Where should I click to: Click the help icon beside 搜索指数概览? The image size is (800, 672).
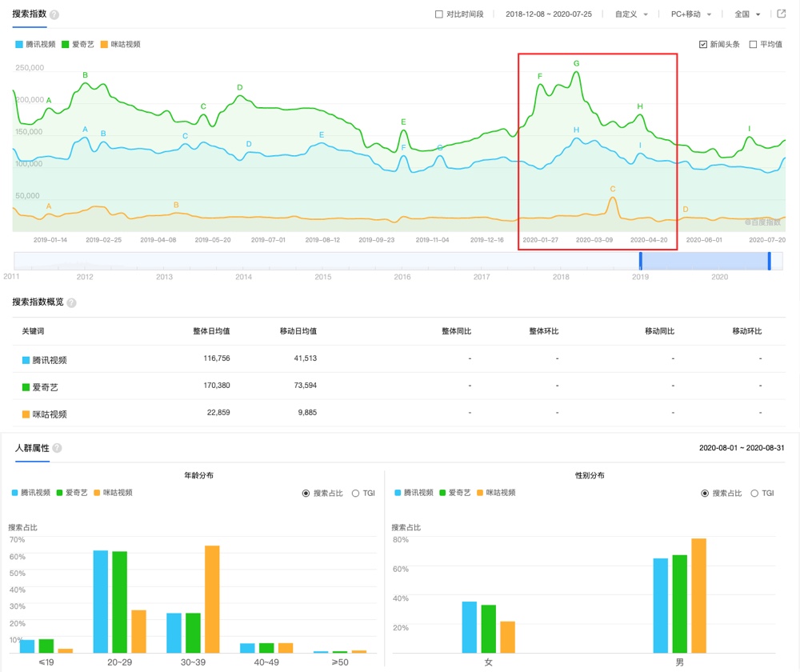tap(71, 303)
